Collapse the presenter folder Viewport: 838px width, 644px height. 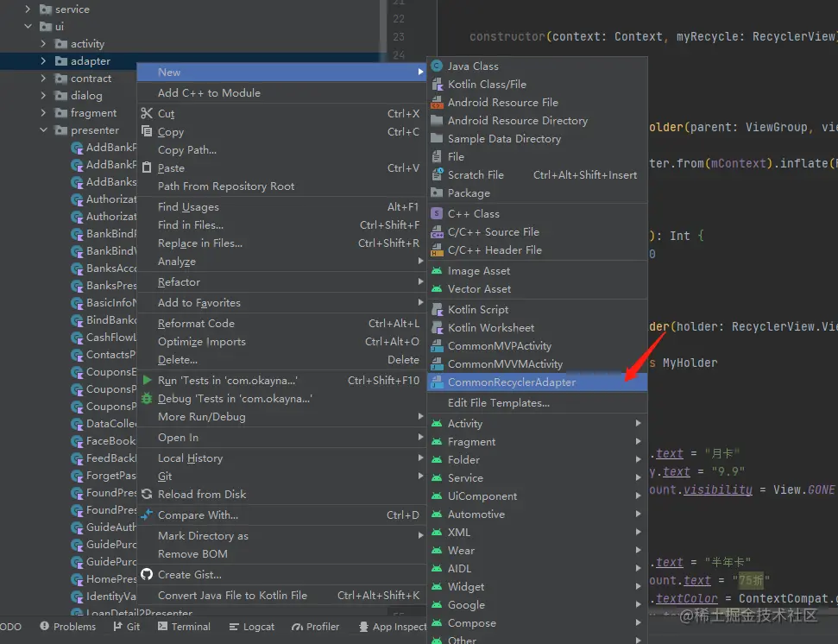[x=43, y=129]
